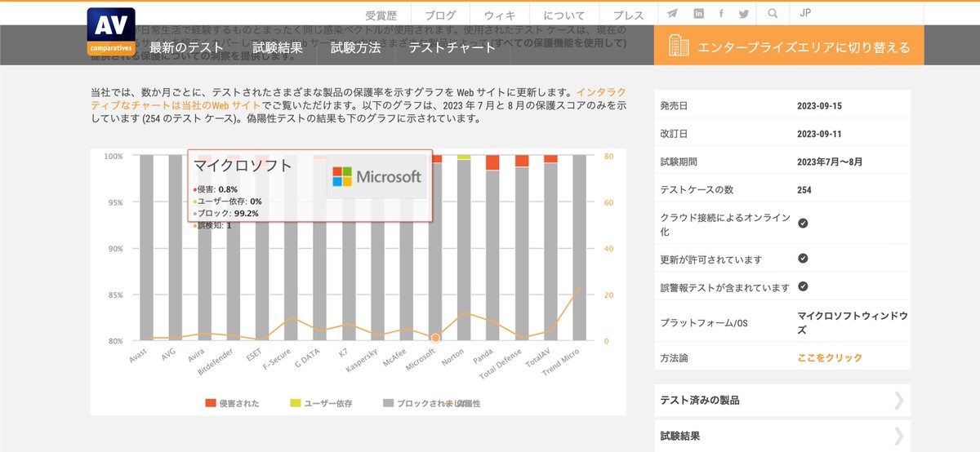Image resolution: width=980 pixels, height=452 pixels.
Task: Click the Norton bar in chart
Action: (464, 247)
